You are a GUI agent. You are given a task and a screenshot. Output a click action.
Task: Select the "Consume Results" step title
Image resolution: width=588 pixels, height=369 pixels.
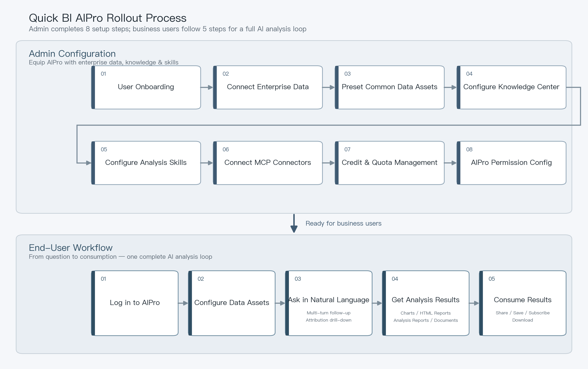(x=523, y=300)
